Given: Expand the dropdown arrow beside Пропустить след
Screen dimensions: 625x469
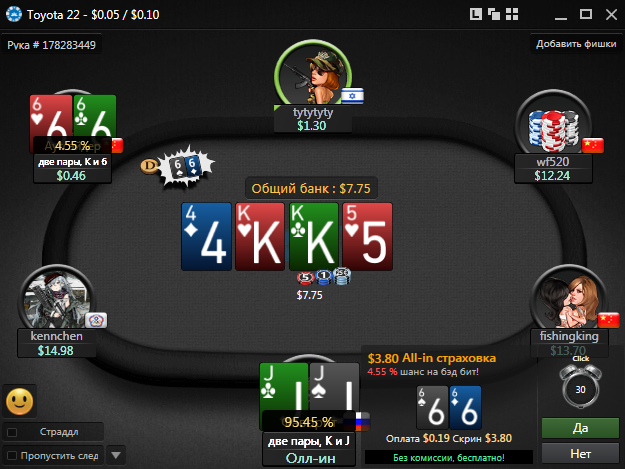Looking at the screenshot, I should [x=116, y=455].
